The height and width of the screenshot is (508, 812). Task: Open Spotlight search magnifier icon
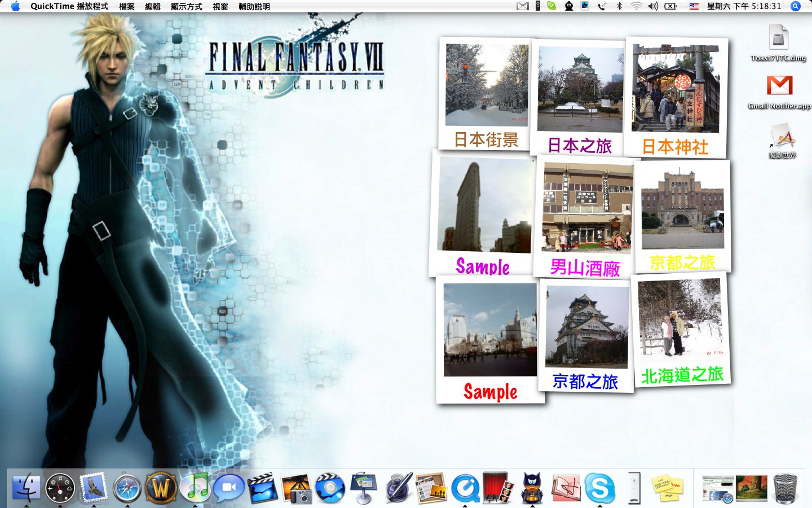click(796, 6)
